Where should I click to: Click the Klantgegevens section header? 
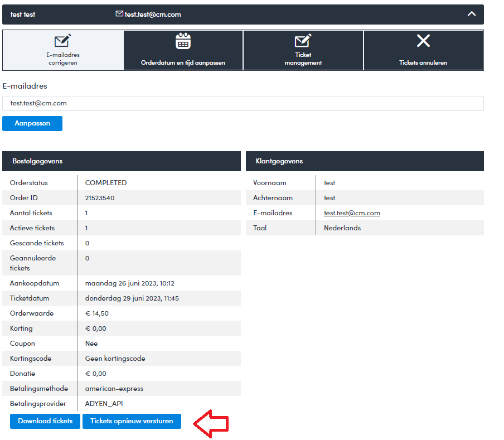click(x=365, y=161)
